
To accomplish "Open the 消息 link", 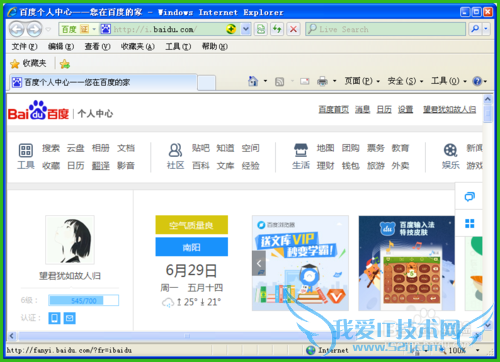I will [362, 110].
